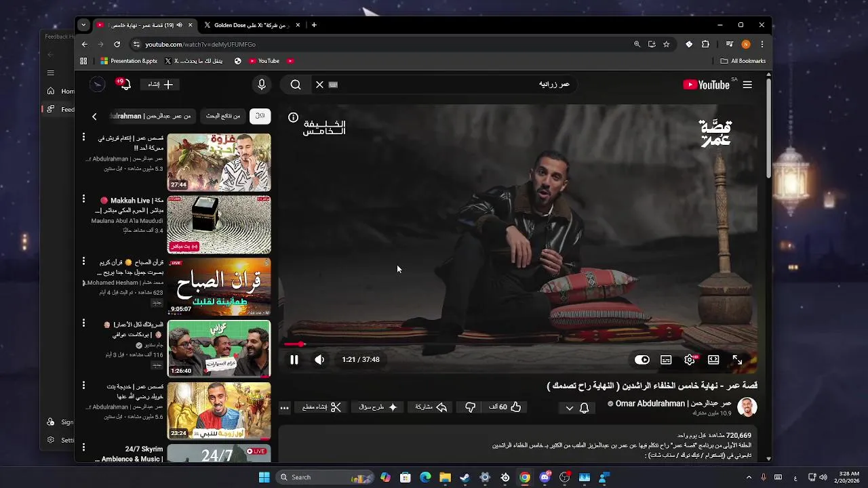Click the share (مشاركة) button

click(x=431, y=407)
